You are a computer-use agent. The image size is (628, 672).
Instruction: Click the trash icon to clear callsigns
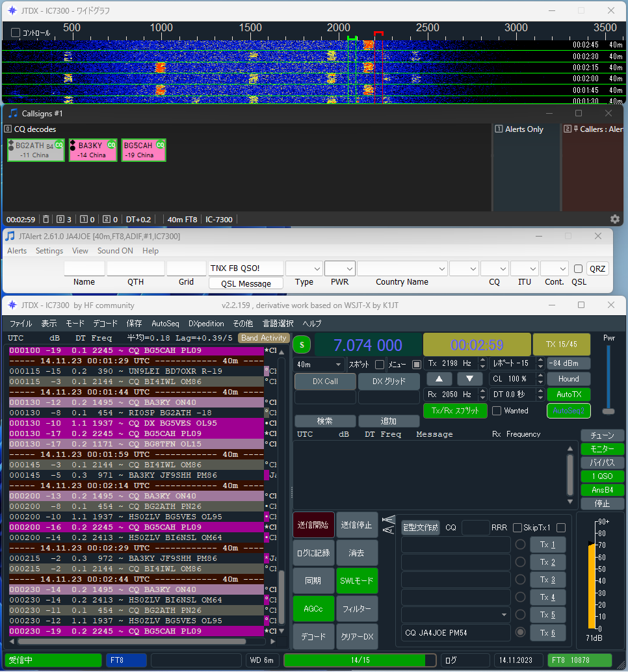click(46, 220)
